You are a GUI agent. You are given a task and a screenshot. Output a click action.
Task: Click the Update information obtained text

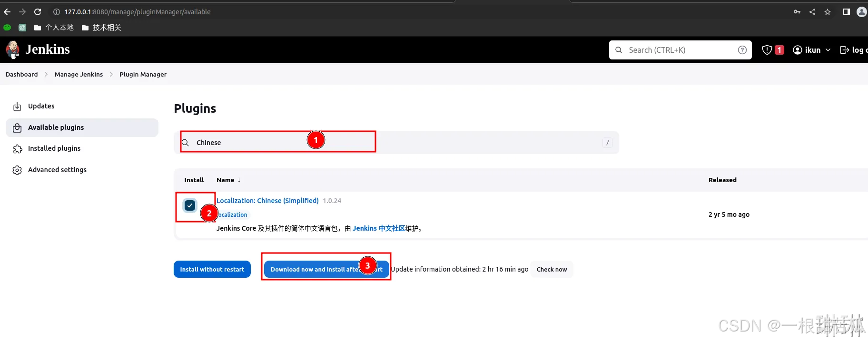[460, 269]
